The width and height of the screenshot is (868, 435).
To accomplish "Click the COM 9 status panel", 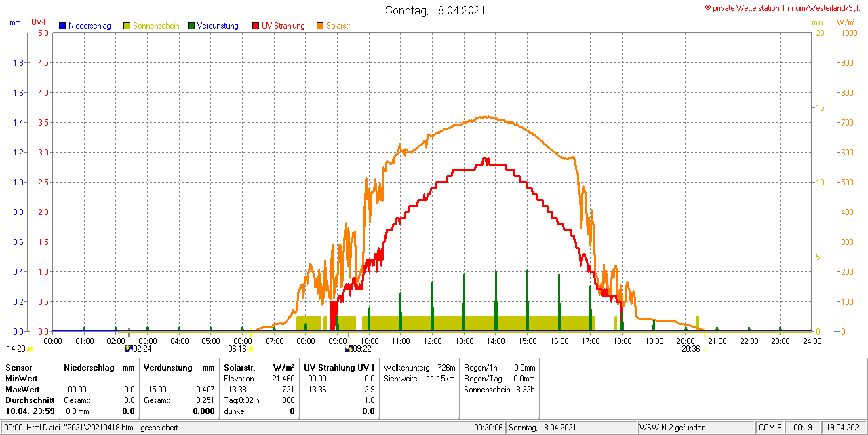I will click(x=770, y=428).
